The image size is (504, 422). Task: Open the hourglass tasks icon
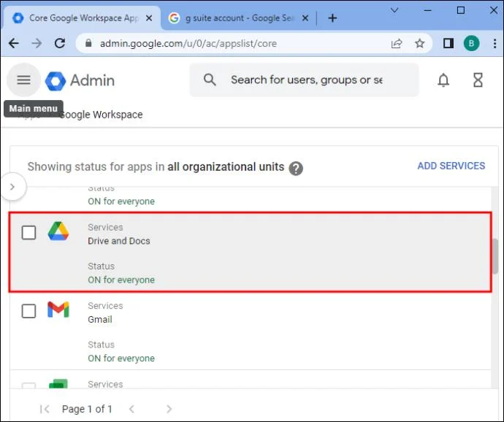[478, 80]
